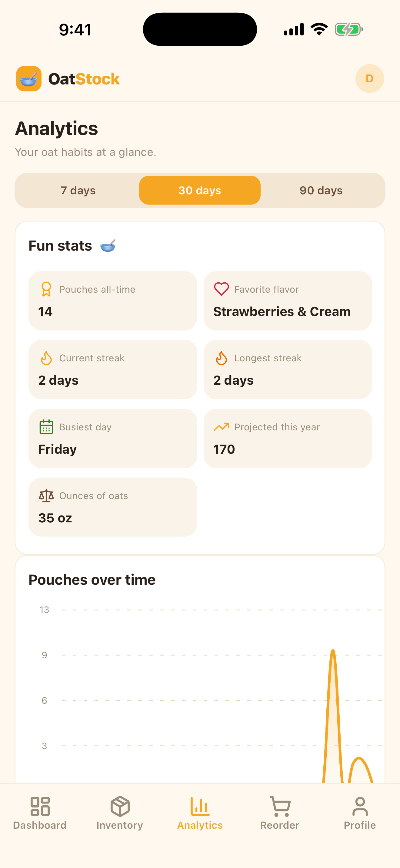400x868 pixels.
Task: Tap the calendar icon beside Busiest day
Action: coord(46,427)
